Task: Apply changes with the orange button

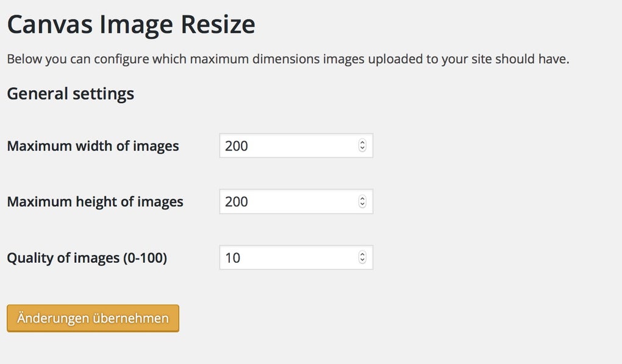Action: (92, 318)
